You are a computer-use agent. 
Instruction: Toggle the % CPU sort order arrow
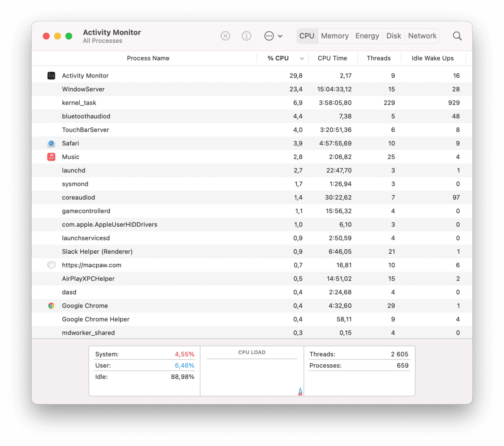[x=302, y=58]
